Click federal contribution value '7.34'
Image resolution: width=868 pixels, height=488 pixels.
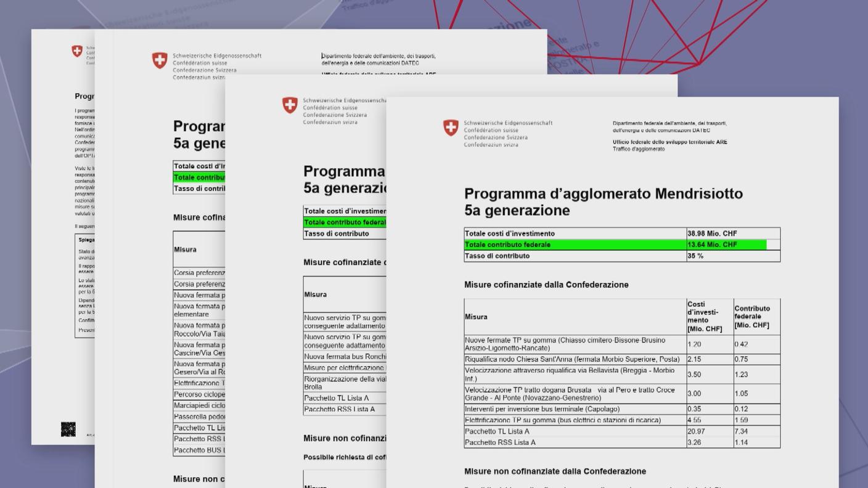tap(741, 431)
